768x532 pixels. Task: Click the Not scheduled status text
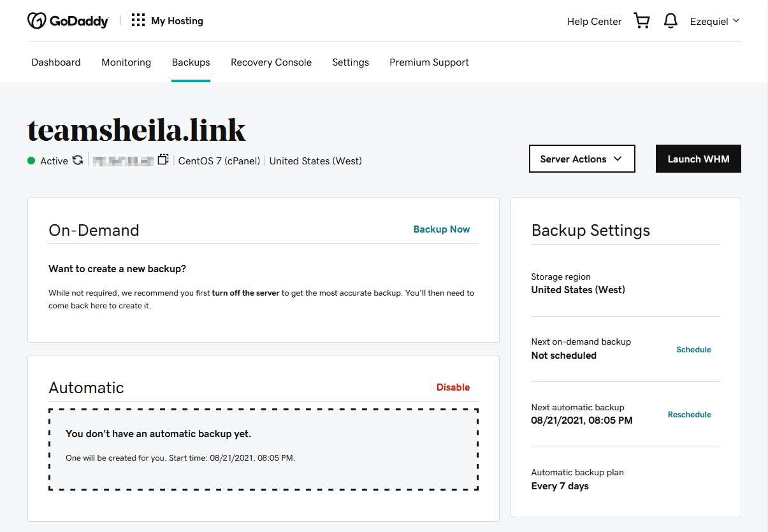564,356
